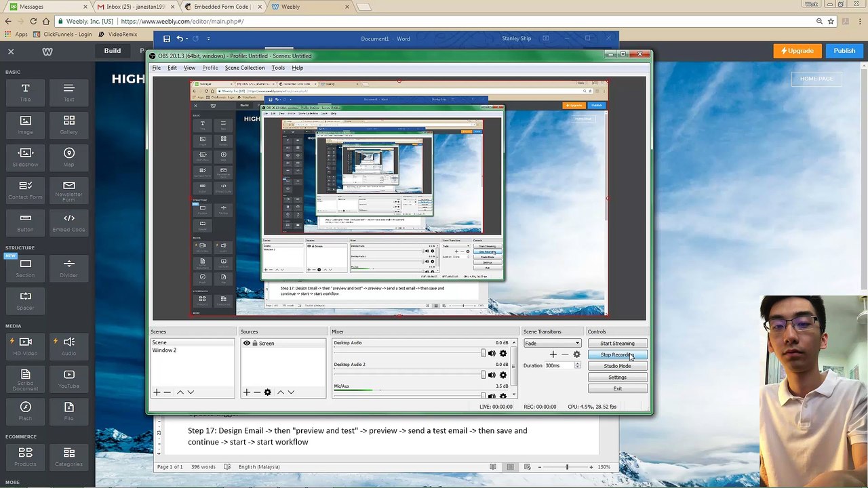The height and width of the screenshot is (488, 868).
Task: Enable Studio Mode in OBS
Action: click(617, 366)
